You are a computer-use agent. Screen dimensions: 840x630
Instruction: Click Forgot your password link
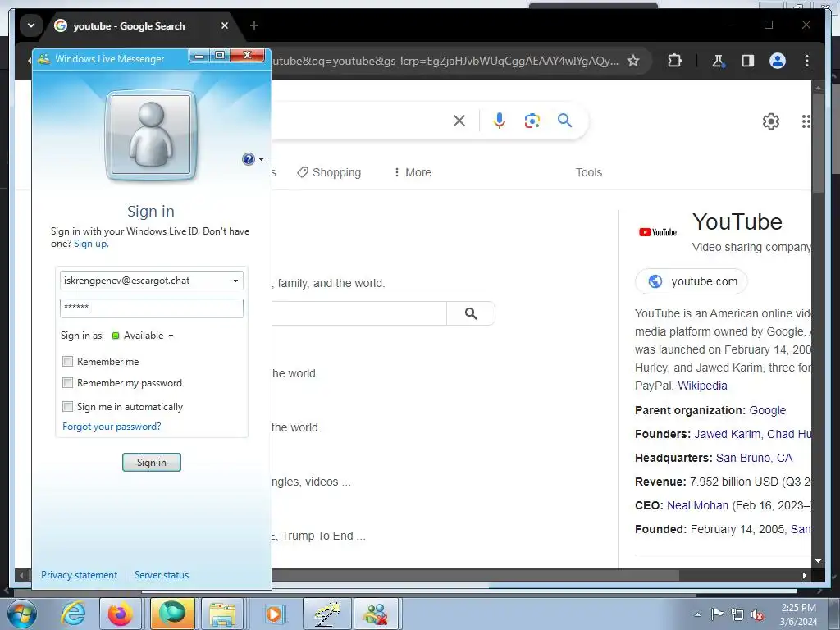[x=112, y=427]
